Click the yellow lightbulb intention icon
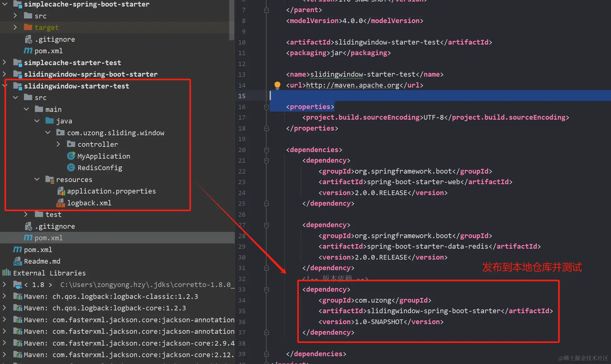 (x=277, y=85)
